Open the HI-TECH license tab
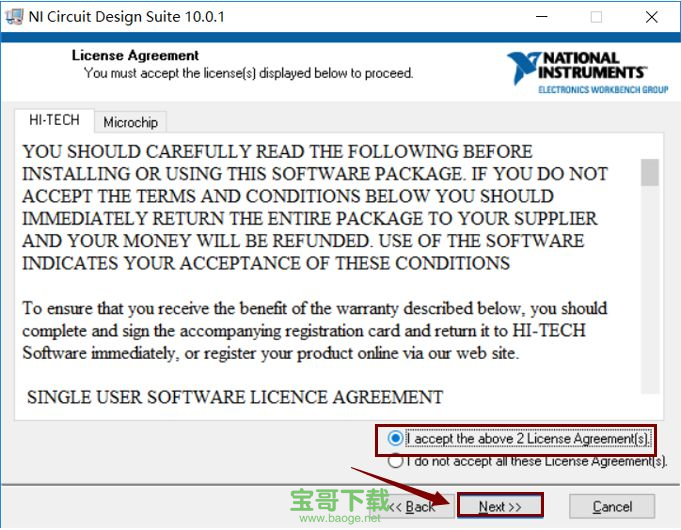681x530 pixels. click(x=54, y=120)
